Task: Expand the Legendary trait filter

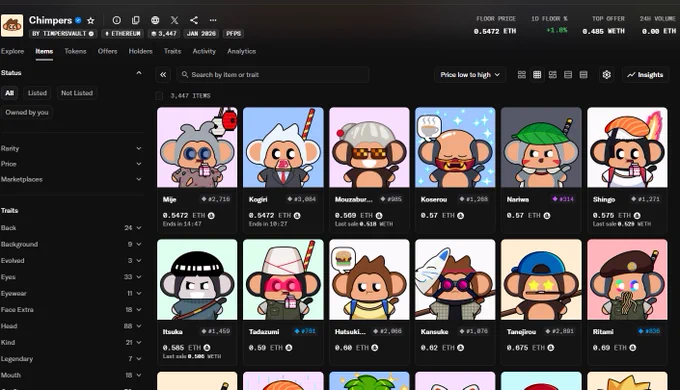Action: pos(72,359)
